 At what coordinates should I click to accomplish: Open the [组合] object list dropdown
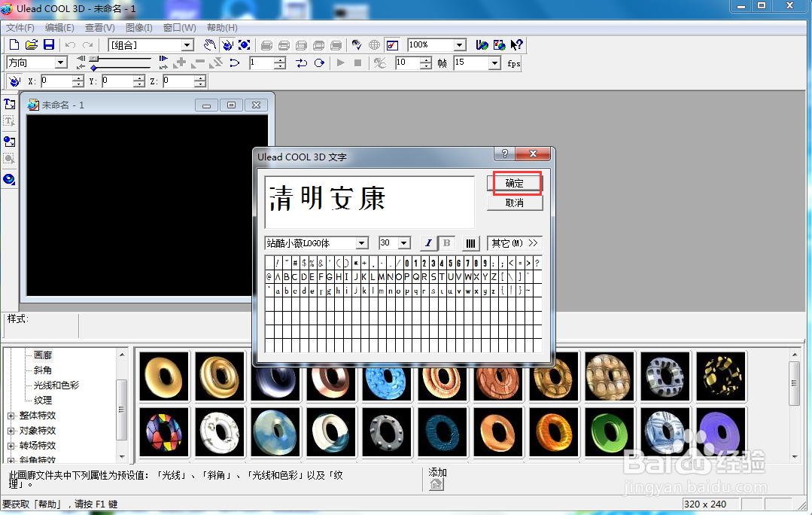187,45
